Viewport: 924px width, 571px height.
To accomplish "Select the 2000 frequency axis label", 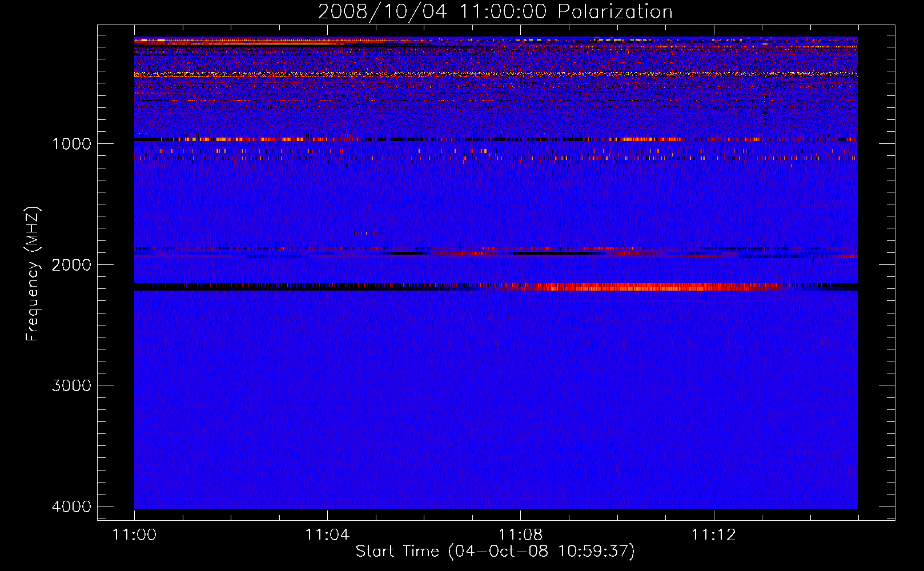I will pos(71,265).
